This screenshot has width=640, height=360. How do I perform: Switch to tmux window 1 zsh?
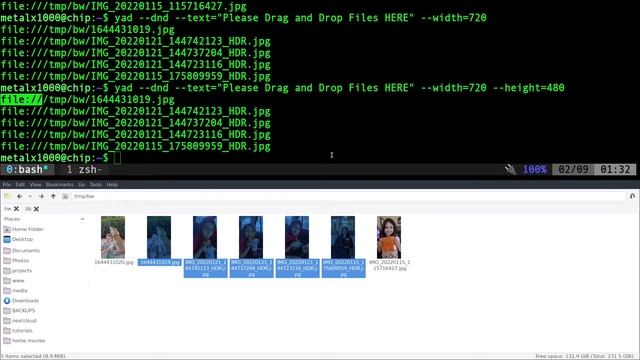pyautogui.click(x=84, y=170)
